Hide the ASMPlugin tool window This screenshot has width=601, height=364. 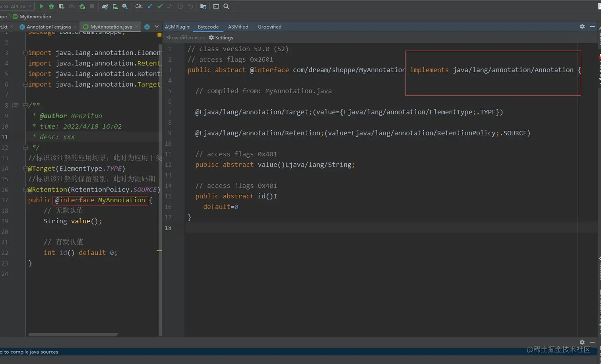pyautogui.click(x=592, y=27)
